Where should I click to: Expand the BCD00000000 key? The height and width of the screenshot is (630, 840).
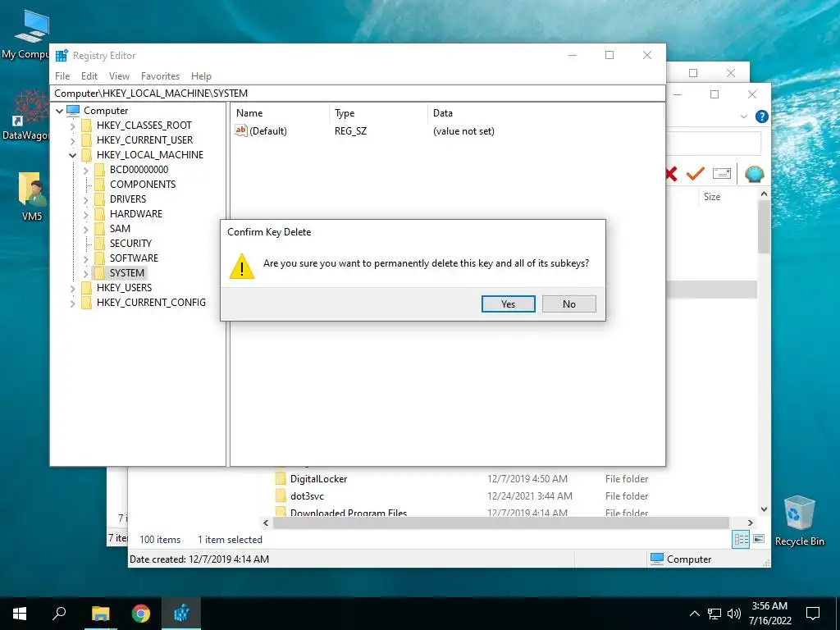click(85, 170)
